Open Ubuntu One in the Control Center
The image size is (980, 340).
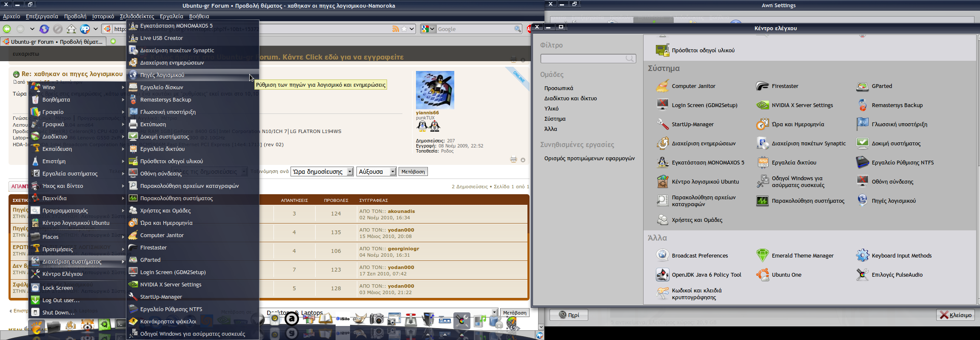779,275
